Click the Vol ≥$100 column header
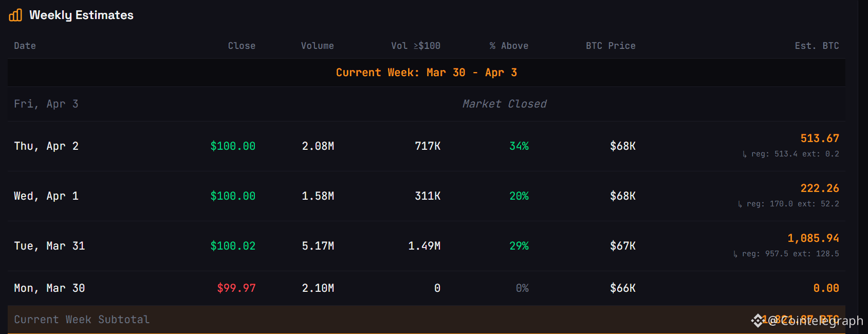 tap(416, 46)
